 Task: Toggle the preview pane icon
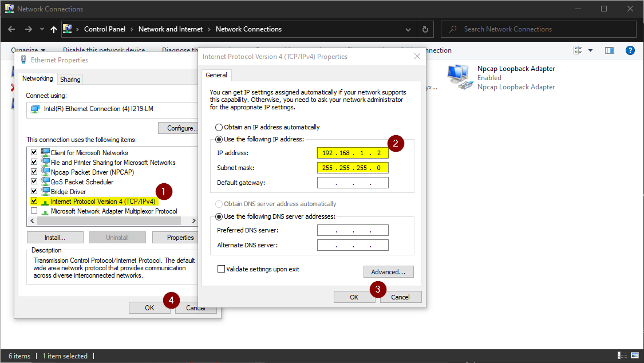[x=610, y=50]
